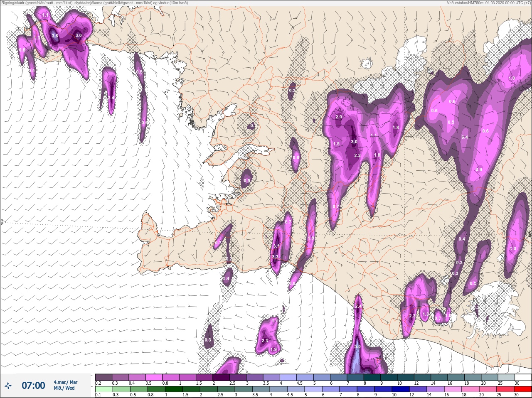Click the 2.0 value in the central snow area
Viewport: 532px width, 398px height.
tap(339, 117)
